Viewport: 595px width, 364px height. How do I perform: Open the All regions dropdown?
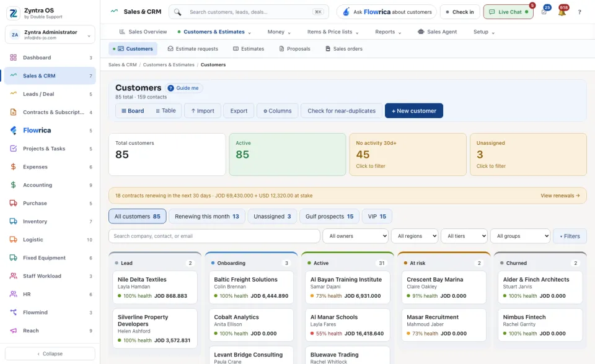415,236
